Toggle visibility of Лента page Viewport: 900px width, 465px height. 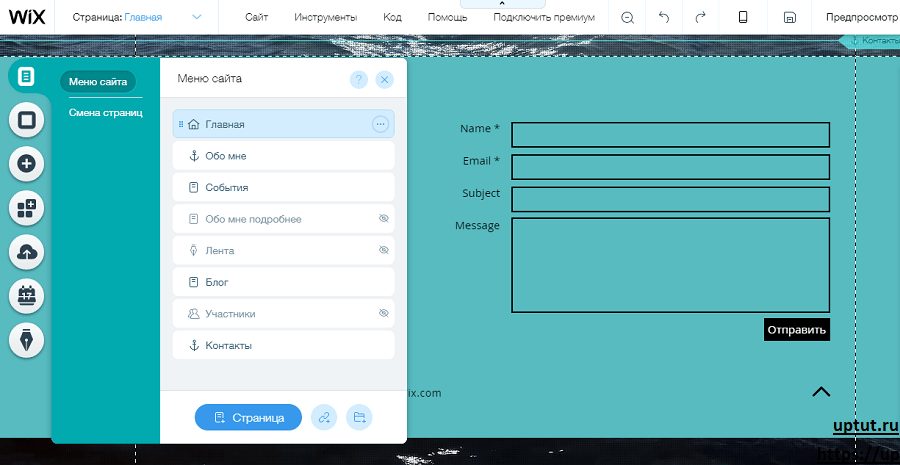pyautogui.click(x=383, y=250)
